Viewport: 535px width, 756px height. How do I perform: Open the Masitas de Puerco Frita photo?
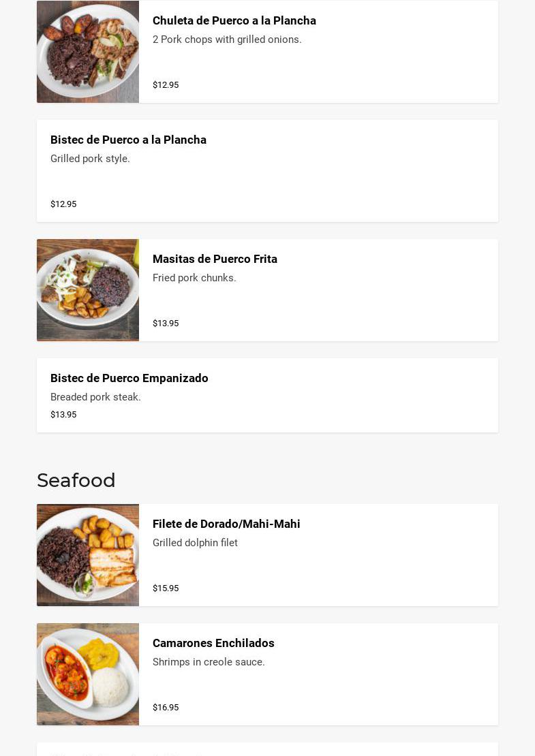(88, 290)
